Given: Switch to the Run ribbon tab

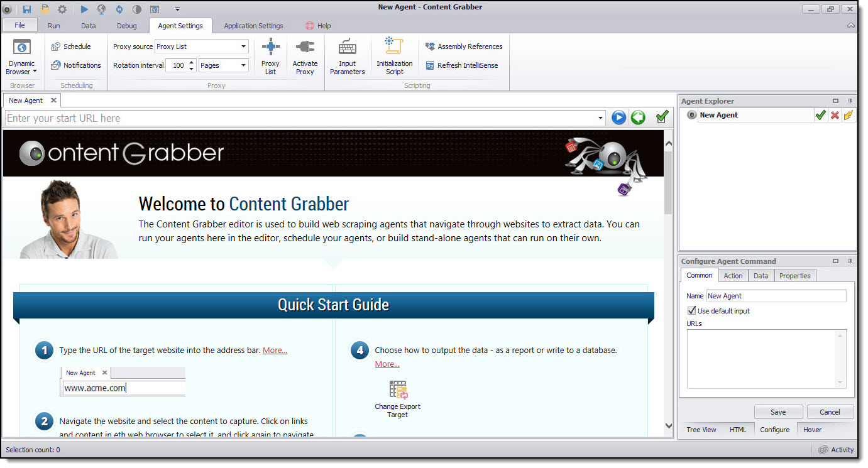Looking at the screenshot, I should click(54, 26).
